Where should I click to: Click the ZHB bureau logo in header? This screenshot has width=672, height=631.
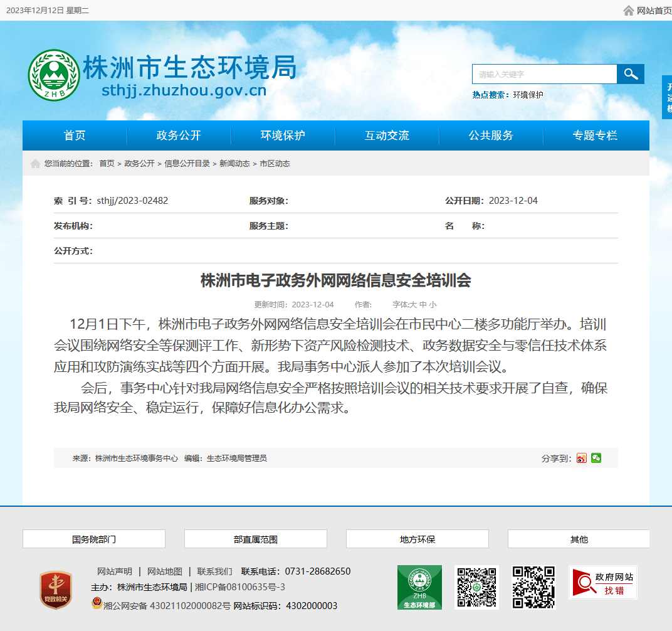click(54, 75)
